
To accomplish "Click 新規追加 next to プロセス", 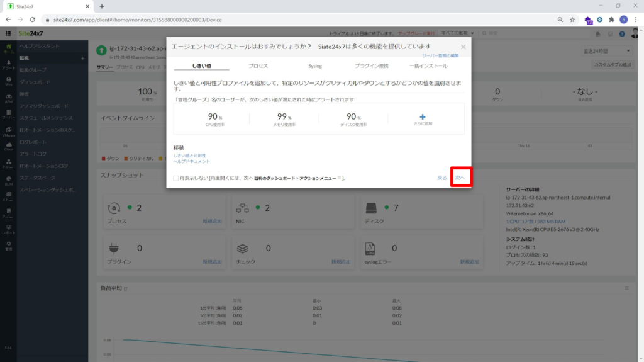I will [x=212, y=222].
